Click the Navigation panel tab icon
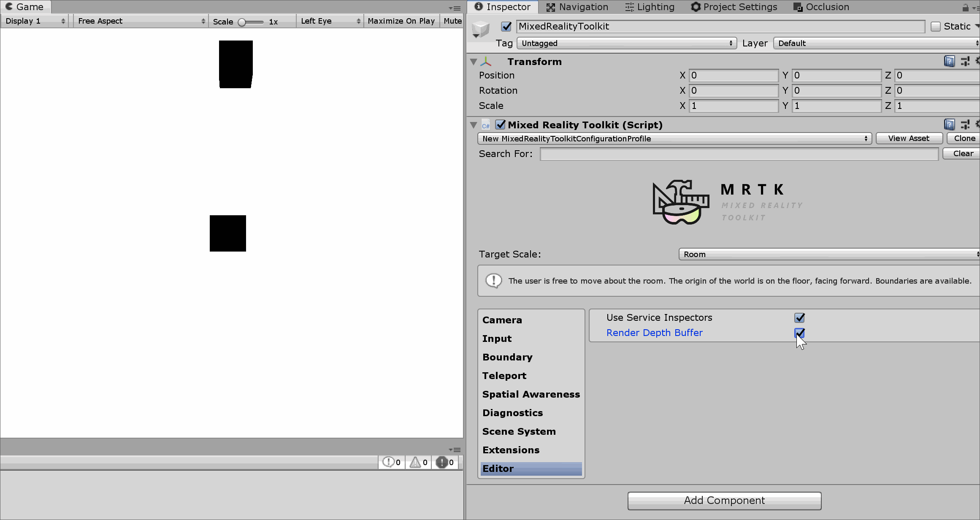Screen dimensions: 980x520 tap(549, 7)
